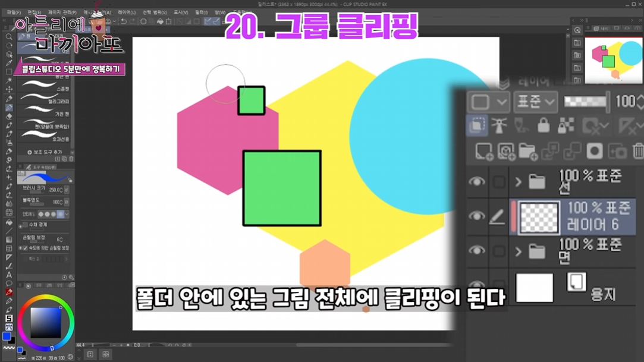Open the 편집(E) menu
The image size is (644, 362).
[34, 12]
